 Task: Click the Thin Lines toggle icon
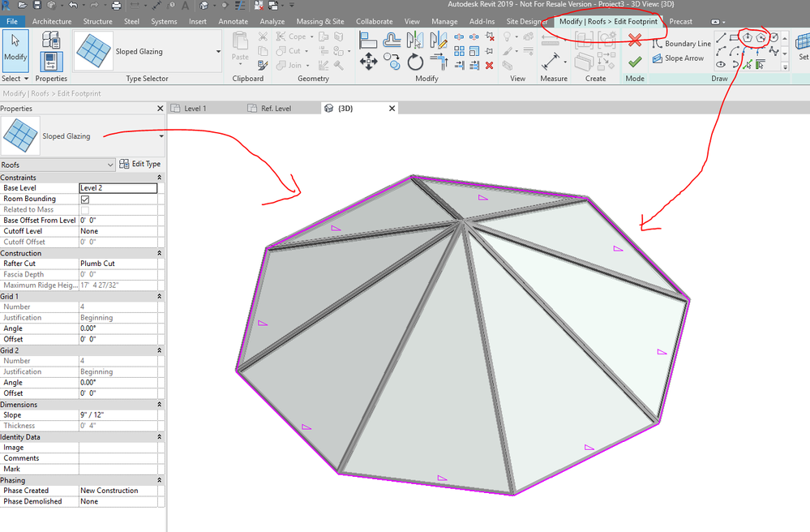240,5
